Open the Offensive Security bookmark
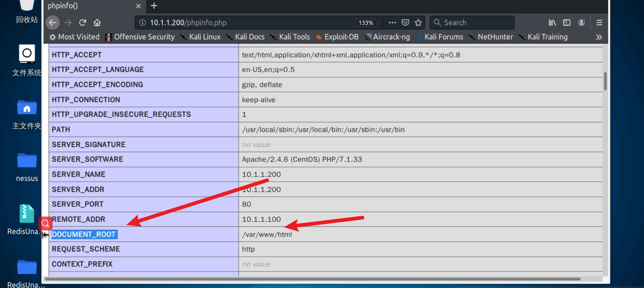Viewport: 644px width, 288px height. point(140,37)
